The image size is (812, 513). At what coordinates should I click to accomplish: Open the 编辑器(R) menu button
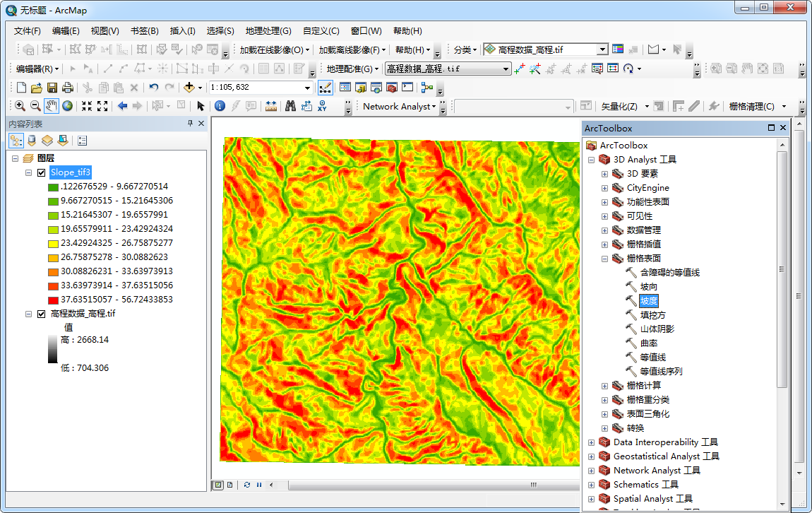pos(37,69)
